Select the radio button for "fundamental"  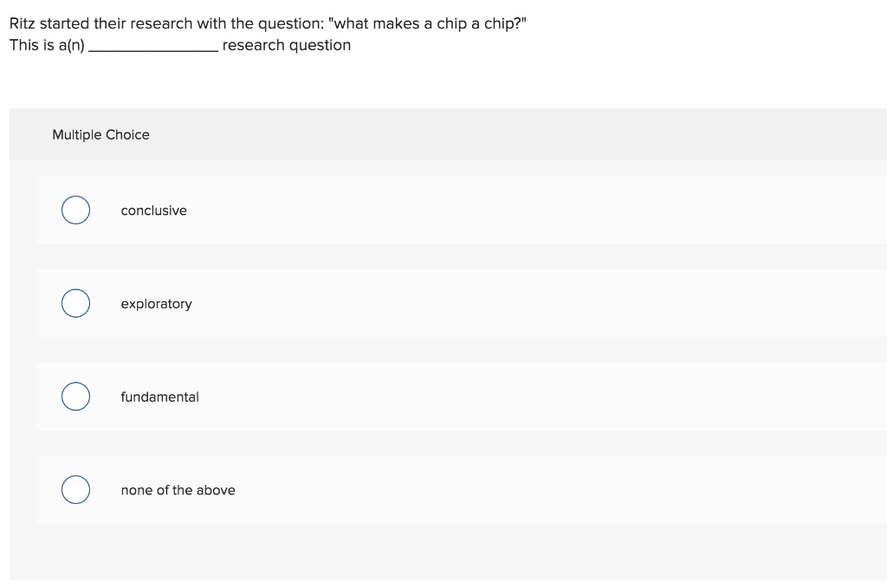[x=74, y=397]
